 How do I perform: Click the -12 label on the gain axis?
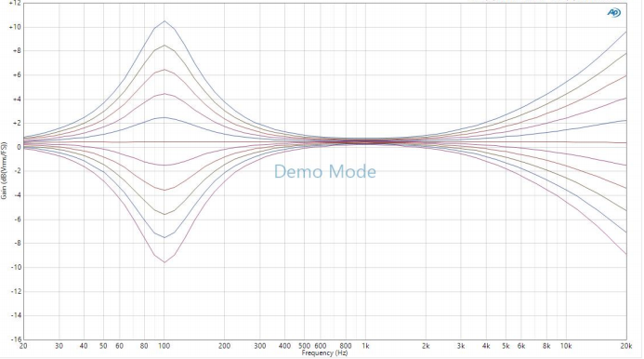click(x=15, y=291)
